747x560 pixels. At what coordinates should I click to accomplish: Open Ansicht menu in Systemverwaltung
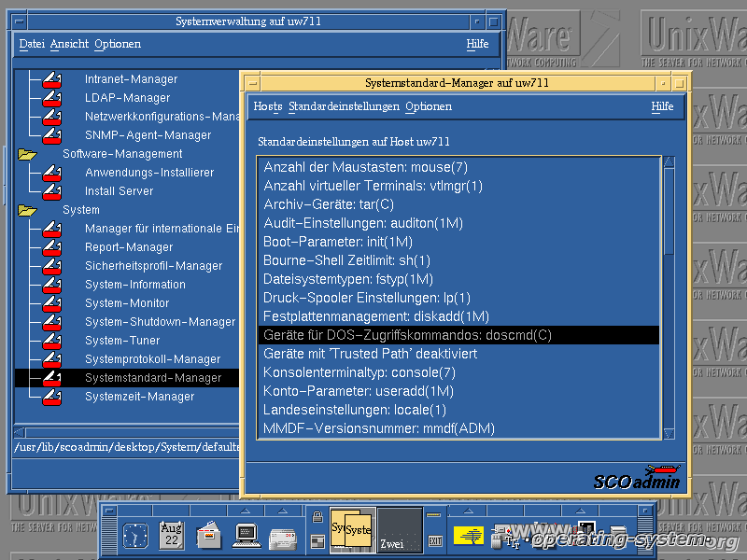point(69,44)
